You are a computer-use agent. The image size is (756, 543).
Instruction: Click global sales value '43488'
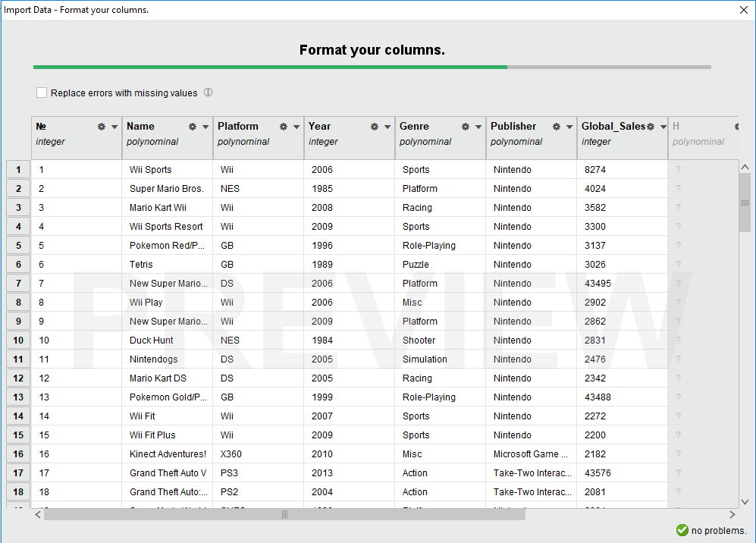(x=623, y=397)
